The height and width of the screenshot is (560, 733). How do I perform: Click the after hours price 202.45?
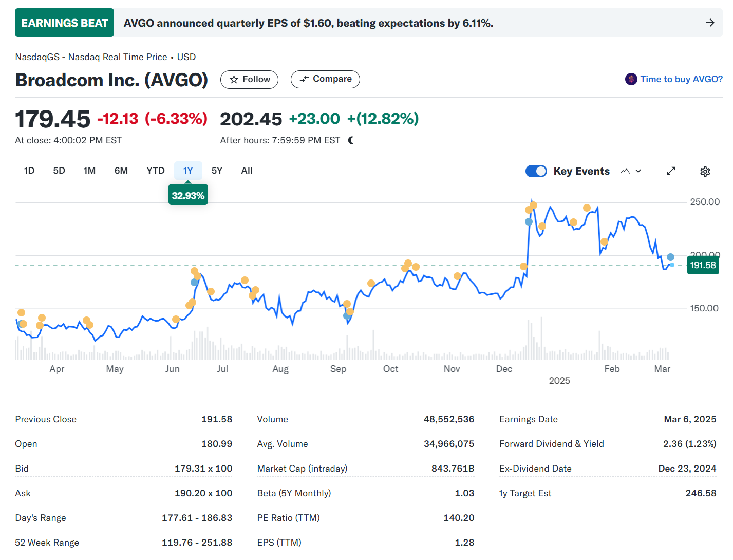tap(251, 119)
